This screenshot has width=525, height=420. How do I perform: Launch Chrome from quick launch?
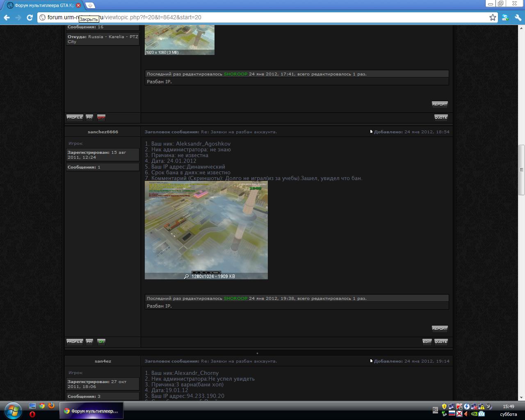tap(42, 406)
